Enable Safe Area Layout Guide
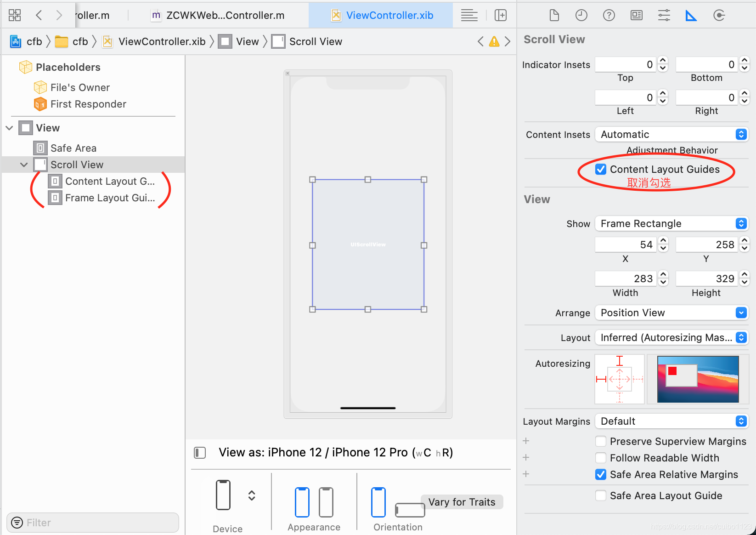 pos(601,495)
